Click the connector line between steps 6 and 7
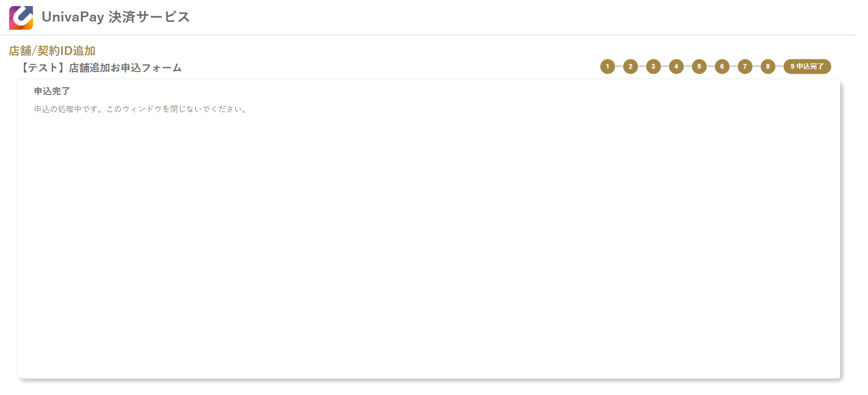The height and width of the screenshot is (395, 868). (733, 66)
